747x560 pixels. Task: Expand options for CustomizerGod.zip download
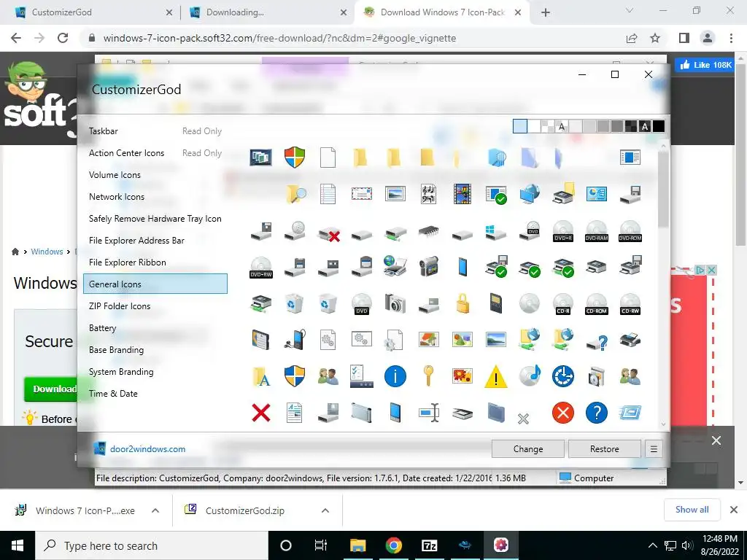pyautogui.click(x=325, y=510)
